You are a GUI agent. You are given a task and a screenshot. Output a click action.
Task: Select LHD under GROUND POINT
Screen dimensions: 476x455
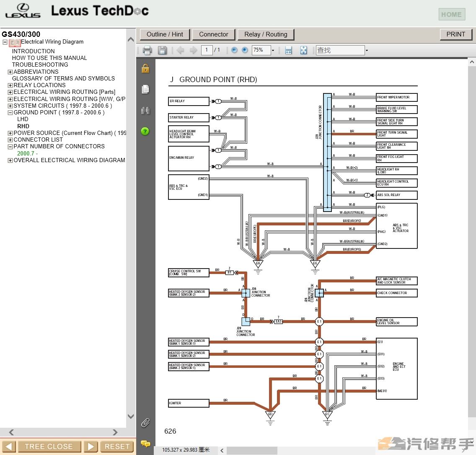click(x=23, y=119)
